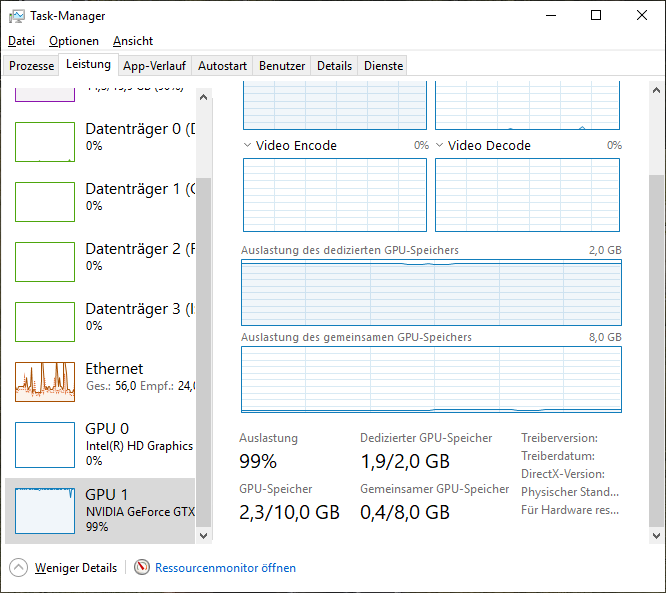
Task: Select Datenträger 2 in the sidebar
Action: coord(100,261)
